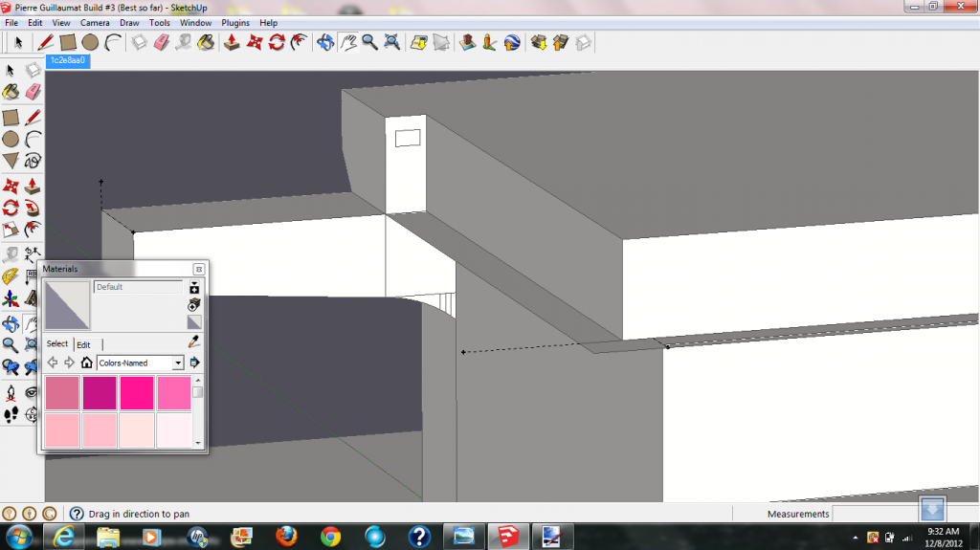
Task: Click the Materials swatch list scrollbar
Action: click(198, 412)
